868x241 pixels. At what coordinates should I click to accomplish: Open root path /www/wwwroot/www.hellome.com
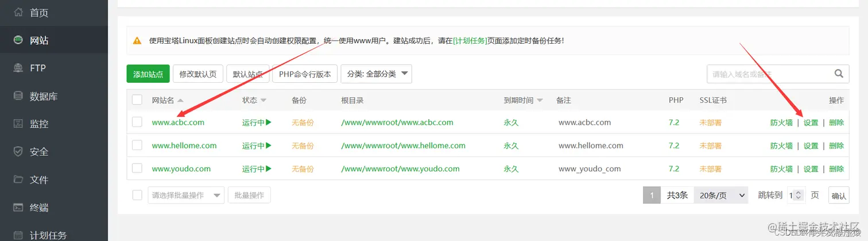tap(403, 145)
